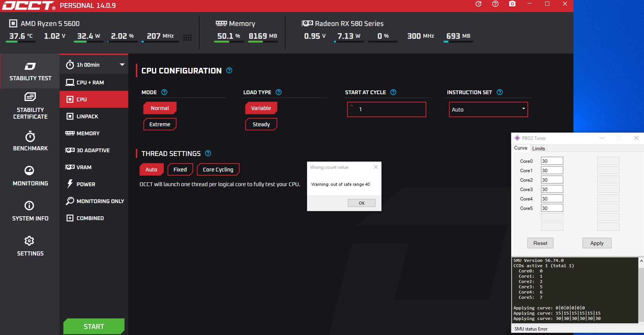Viewport: 644px width, 335px height.
Task: Select the Linpack test
Action: pos(94,116)
